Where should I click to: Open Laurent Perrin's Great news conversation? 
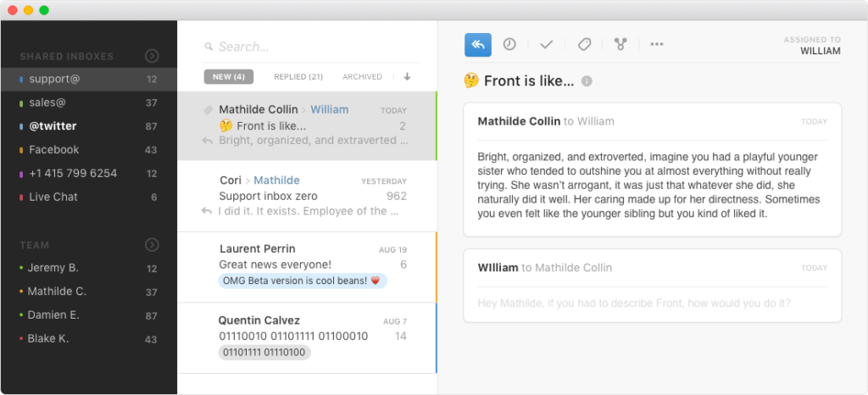[x=307, y=267]
